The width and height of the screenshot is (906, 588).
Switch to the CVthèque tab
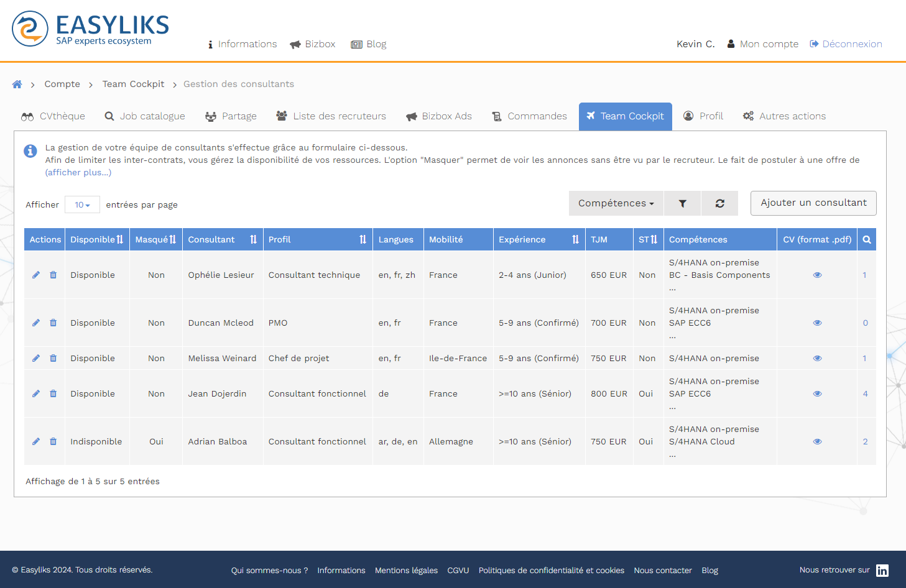(53, 116)
